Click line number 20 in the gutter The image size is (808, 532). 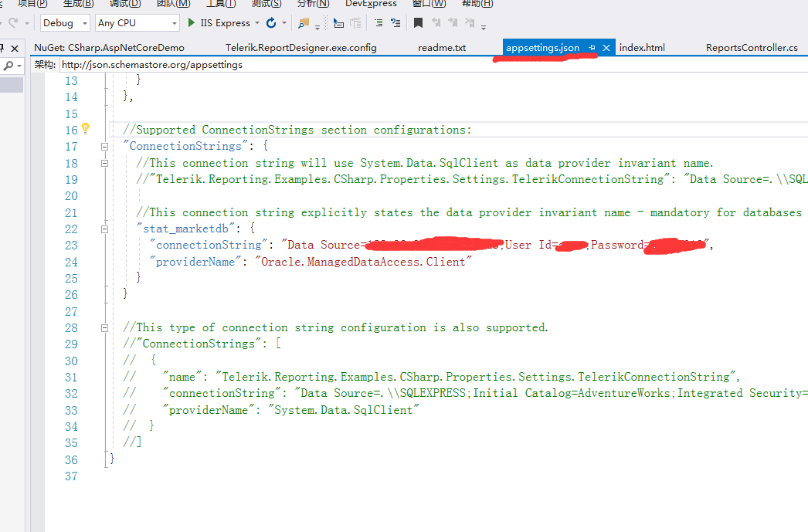pos(71,196)
